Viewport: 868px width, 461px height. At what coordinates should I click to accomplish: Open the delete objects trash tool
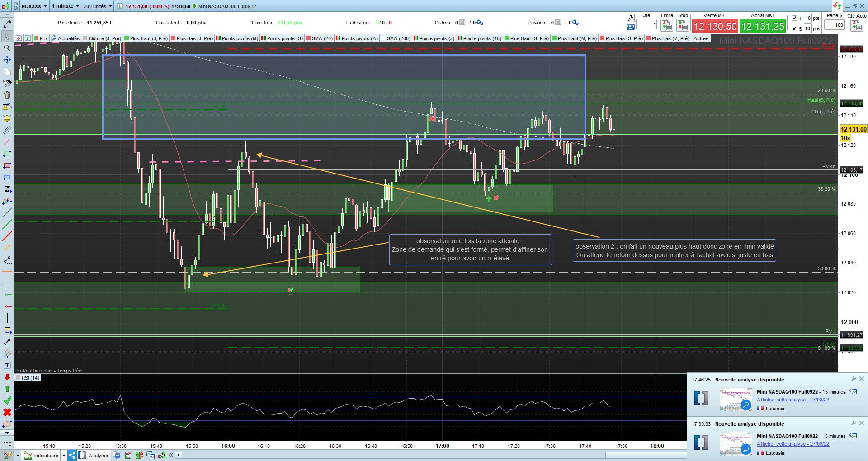7,95
